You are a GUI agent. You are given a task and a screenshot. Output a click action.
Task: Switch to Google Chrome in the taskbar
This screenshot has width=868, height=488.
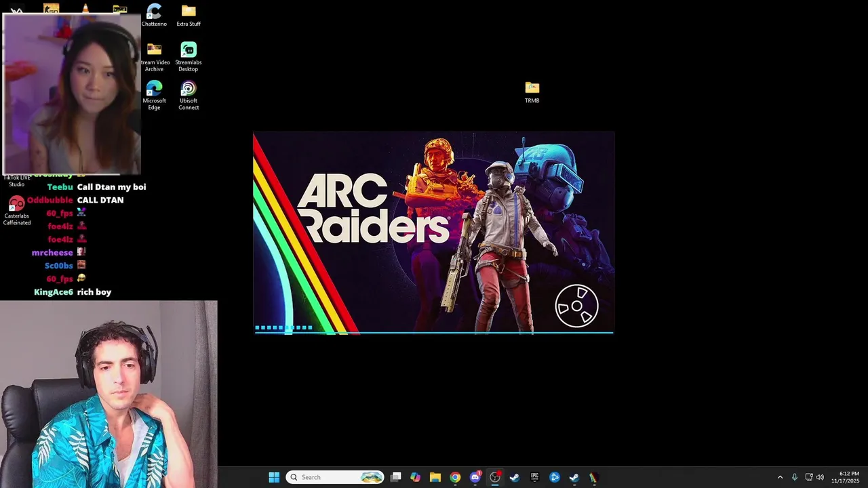click(x=455, y=477)
